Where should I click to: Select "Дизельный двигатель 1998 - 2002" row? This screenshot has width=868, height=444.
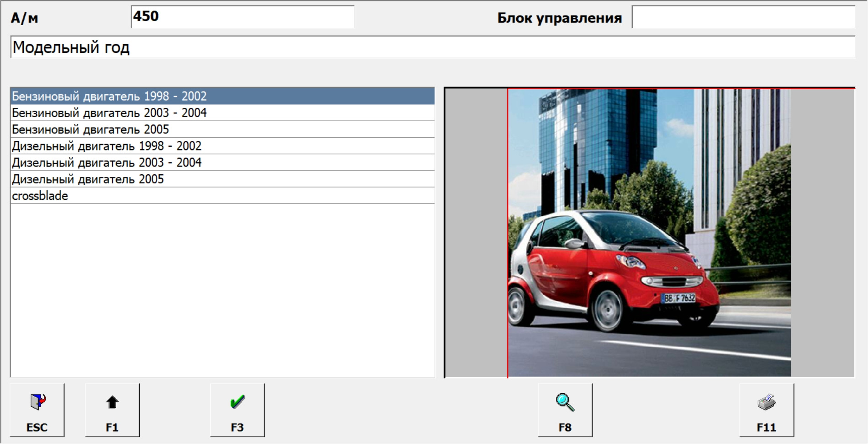tap(222, 146)
